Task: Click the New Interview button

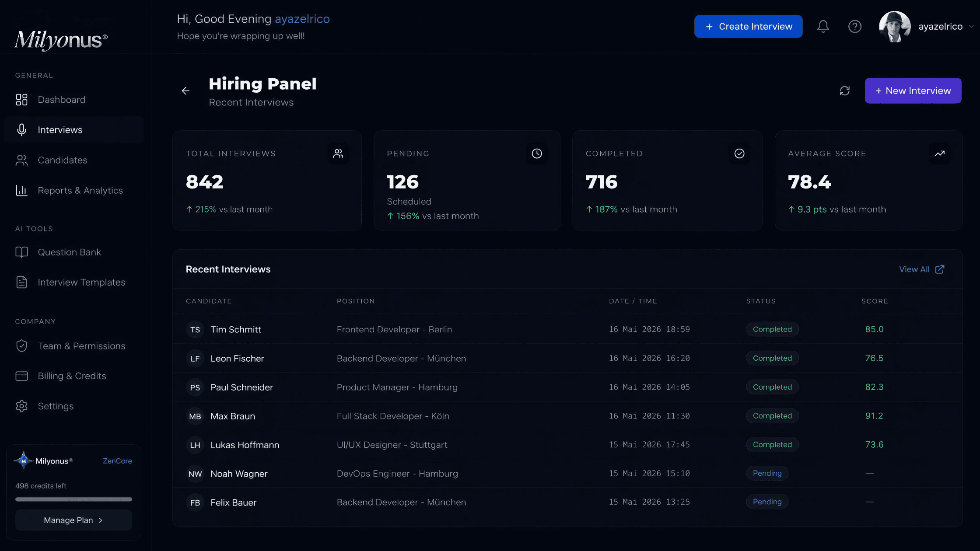Action: tap(913, 91)
